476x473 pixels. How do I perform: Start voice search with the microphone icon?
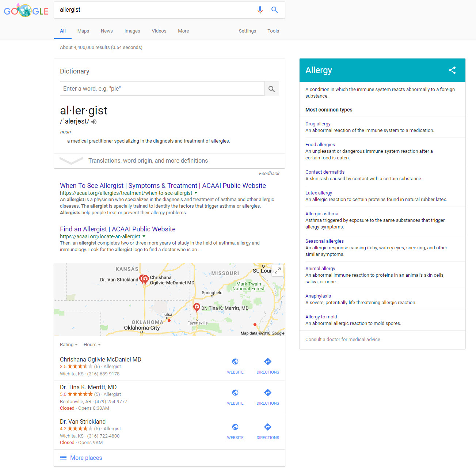(x=260, y=10)
